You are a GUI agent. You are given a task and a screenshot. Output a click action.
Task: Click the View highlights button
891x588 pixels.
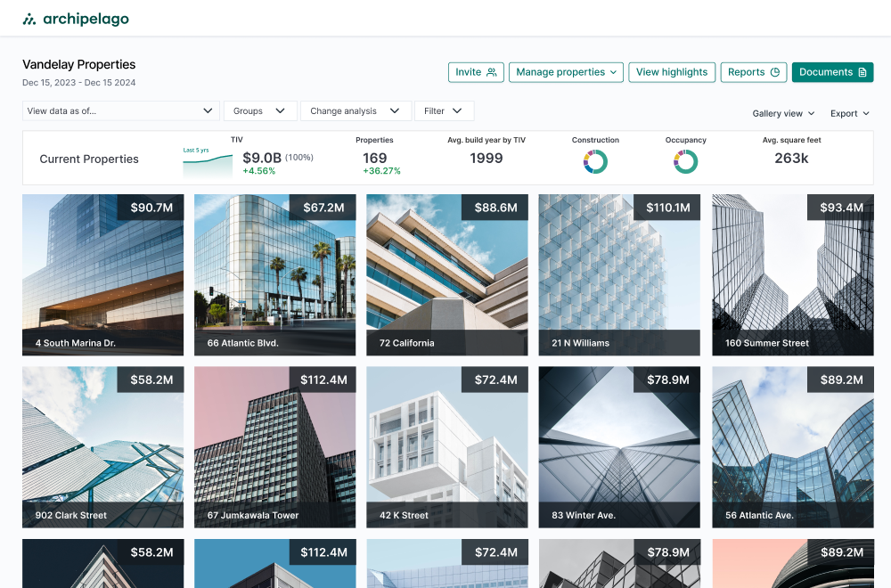pos(672,72)
